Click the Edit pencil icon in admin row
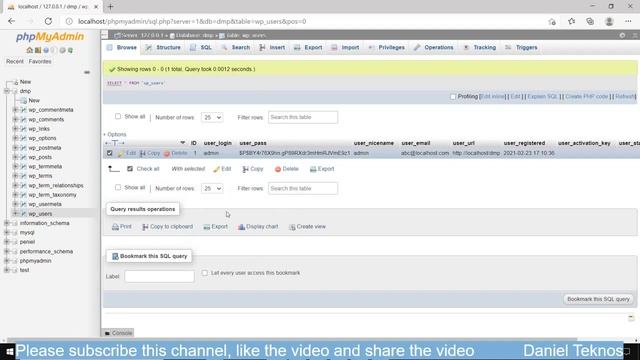The image size is (640, 360). [121, 153]
